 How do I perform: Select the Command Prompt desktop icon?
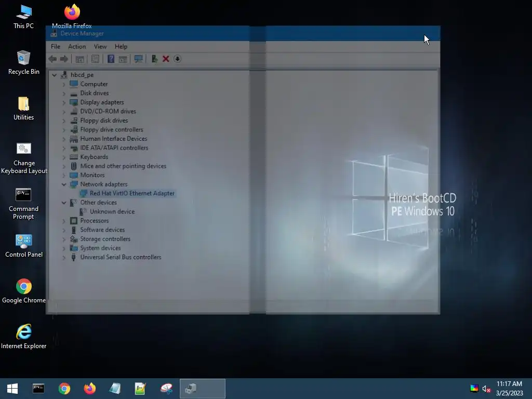pos(23,204)
